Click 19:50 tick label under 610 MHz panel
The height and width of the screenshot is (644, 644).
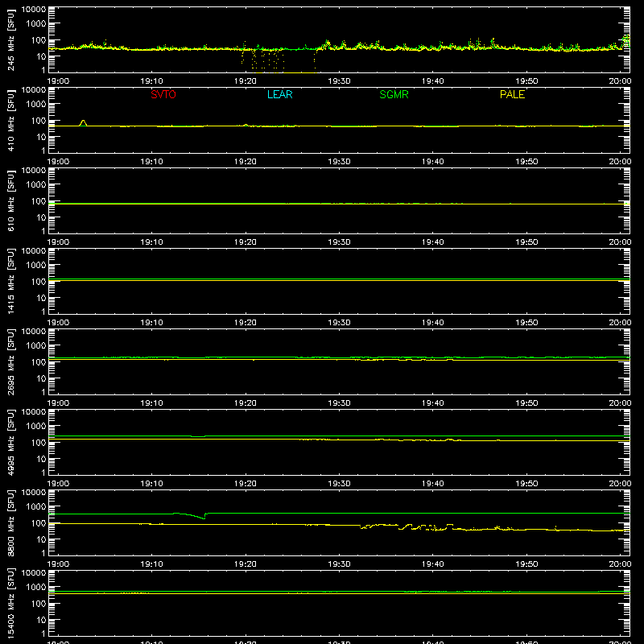point(526,242)
